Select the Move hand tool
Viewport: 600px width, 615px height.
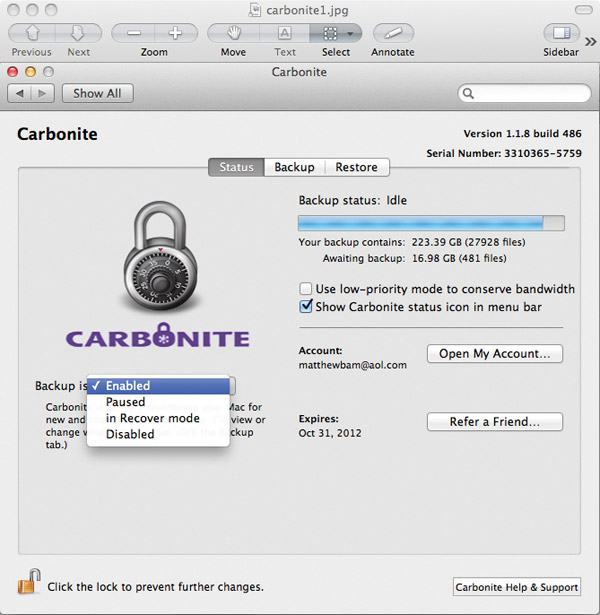tap(234, 33)
